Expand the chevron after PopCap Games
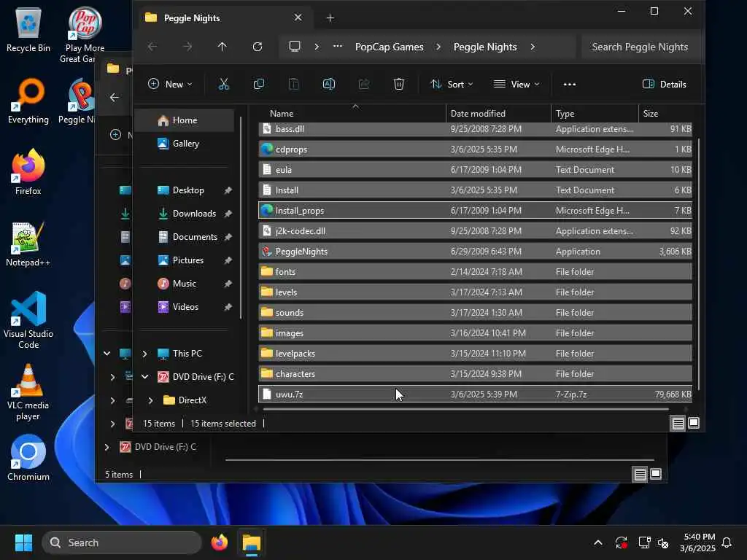This screenshot has height=560, width=747. (438, 47)
